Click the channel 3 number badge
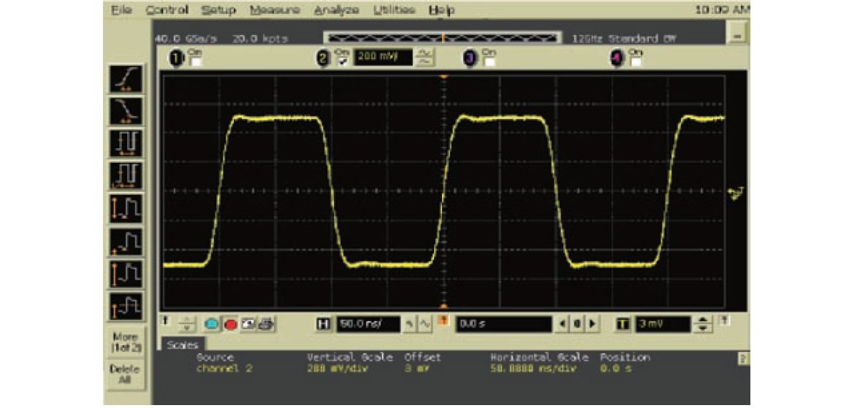Viewport: 868px width, 408px height. (x=470, y=58)
